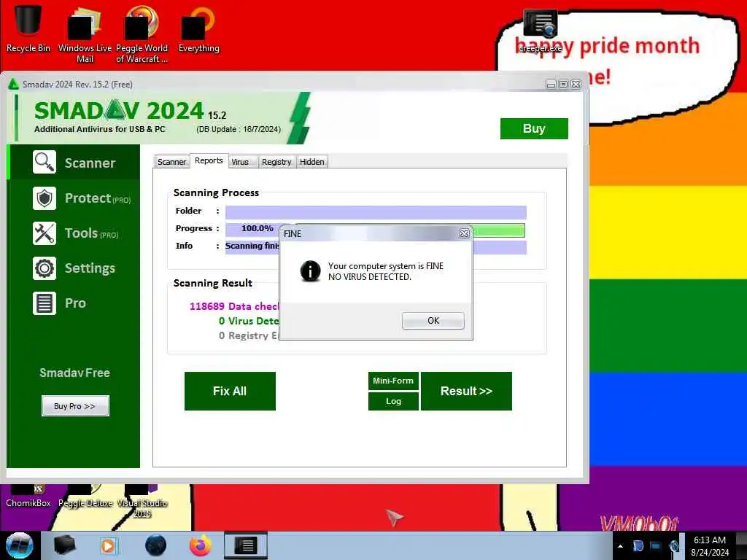Select the creeper.exe desktop file
Screen dimensions: 747x560
[x=541, y=31]
